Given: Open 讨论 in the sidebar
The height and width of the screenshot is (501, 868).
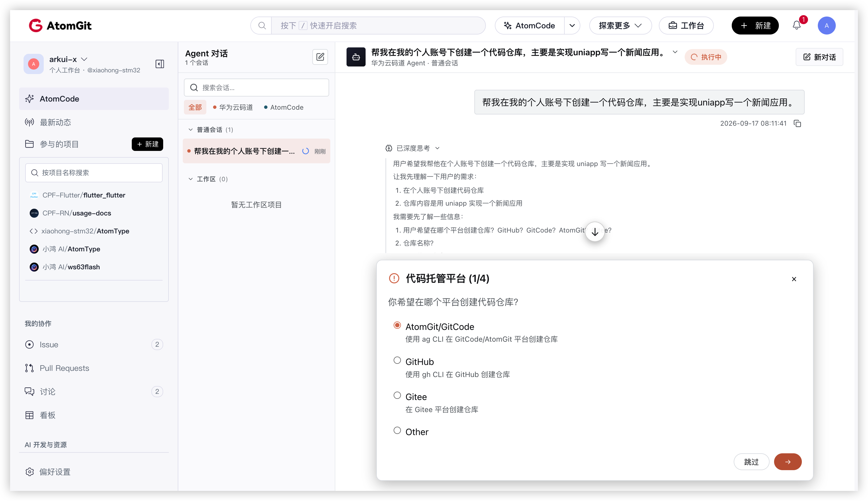Looking at the screenshot, I should point(94,392).
